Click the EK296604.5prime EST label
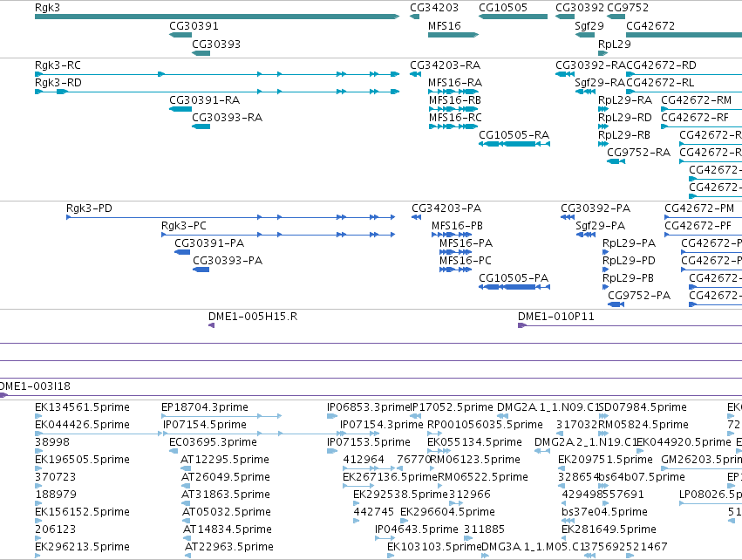Image resolution: width=742 pixels, height=560 pixels. click(447, 512)
